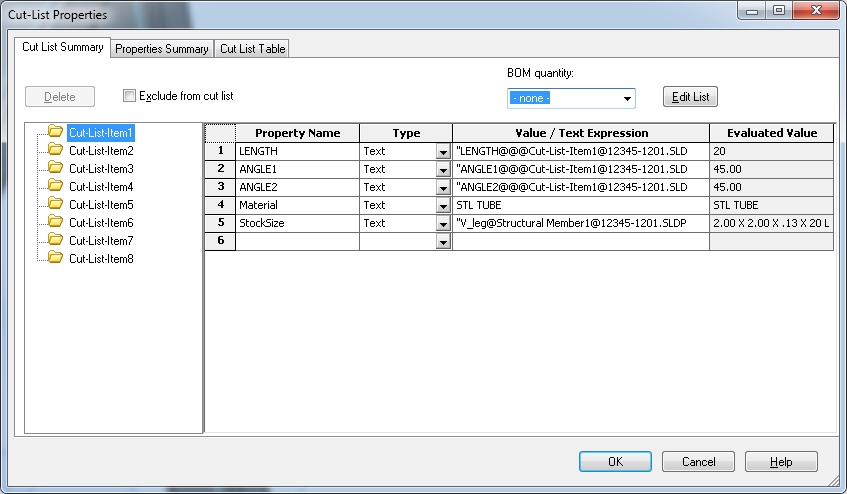
Task: Minimize the Cut-List Properties window
Action: click(x=752, y=10)
